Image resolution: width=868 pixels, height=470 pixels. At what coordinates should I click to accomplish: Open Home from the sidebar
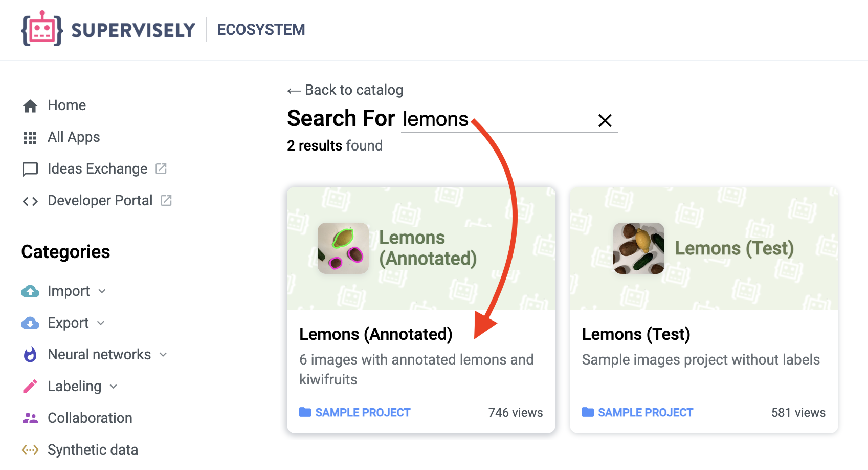(66, 105)
